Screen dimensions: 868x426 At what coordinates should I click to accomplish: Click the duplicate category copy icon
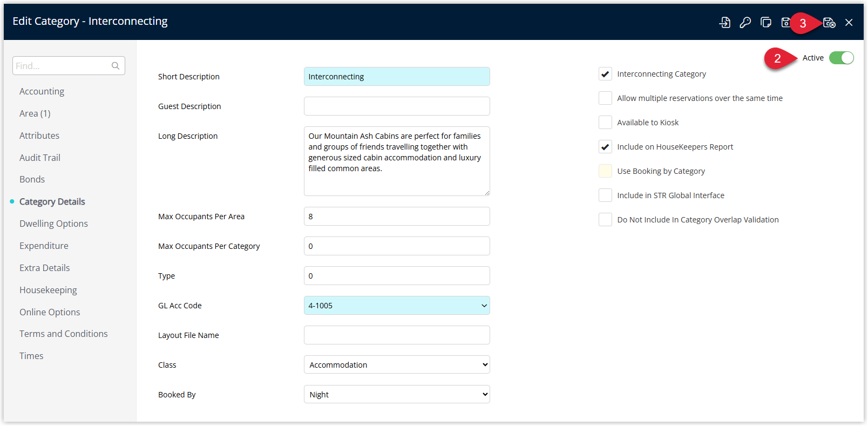point(766,23)
